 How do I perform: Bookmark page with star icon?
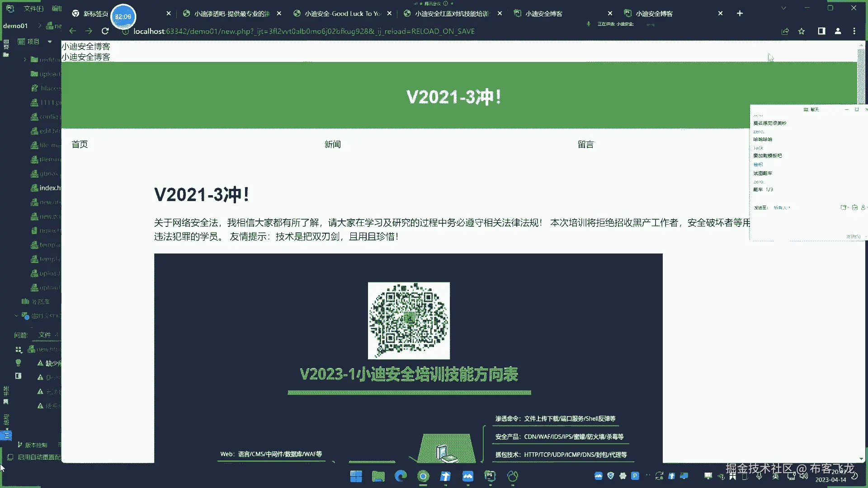[x=802, y=31]
